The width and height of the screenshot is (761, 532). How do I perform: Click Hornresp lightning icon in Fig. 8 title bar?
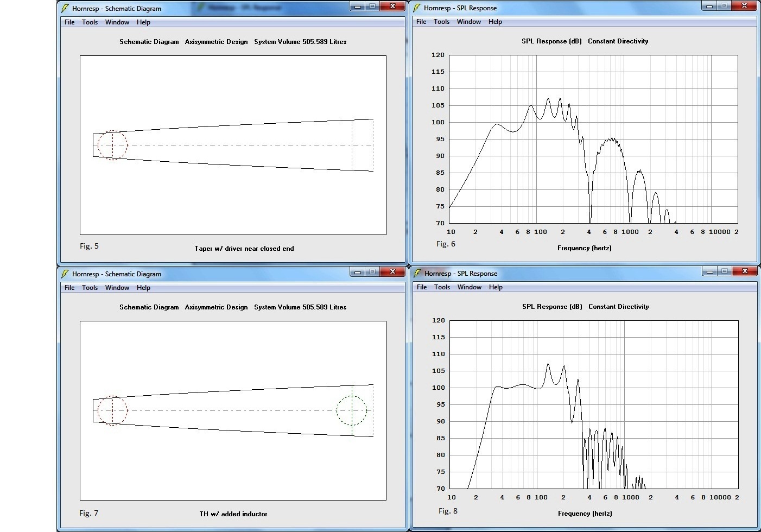pos(417,273)
